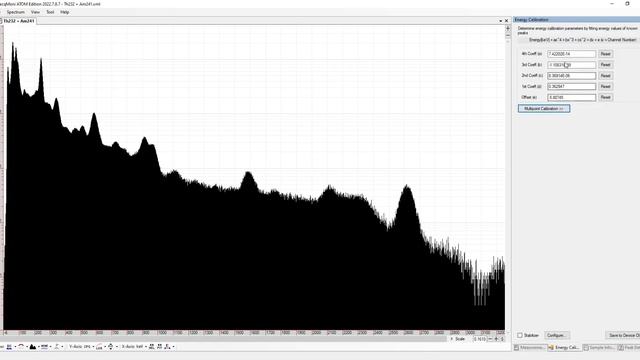Image resolution: width=640 pixels, height=360 pixels.
Task: Open the View menu
Action: coord(35,12)
